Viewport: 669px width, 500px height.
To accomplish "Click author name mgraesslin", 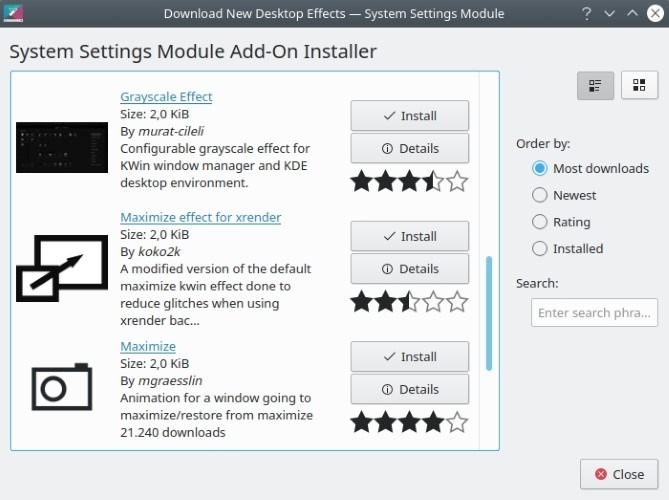I will 170,381.
